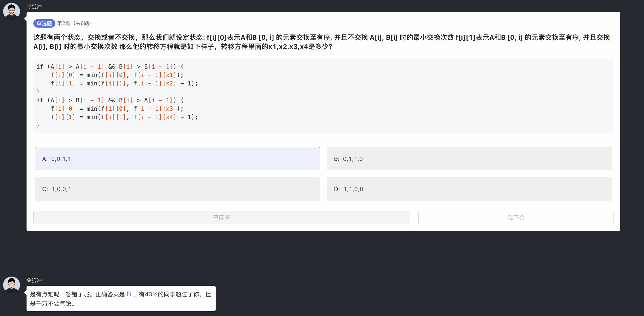
Task: Click the code line containing [x2]
Action: (x=124, y=84)
